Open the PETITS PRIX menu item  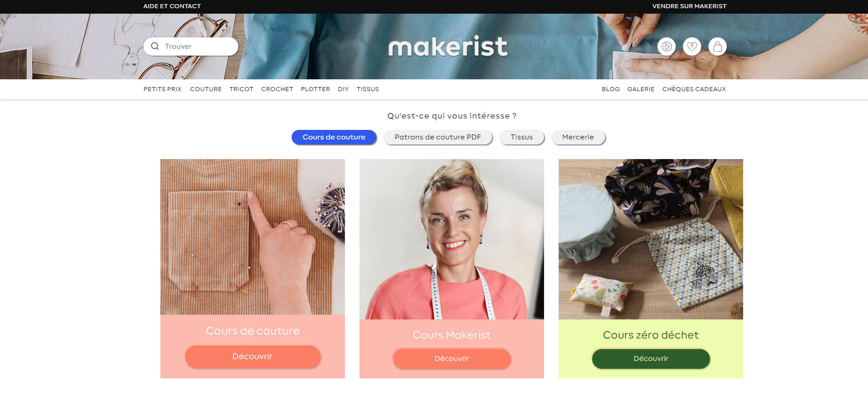tap(162, 89)
